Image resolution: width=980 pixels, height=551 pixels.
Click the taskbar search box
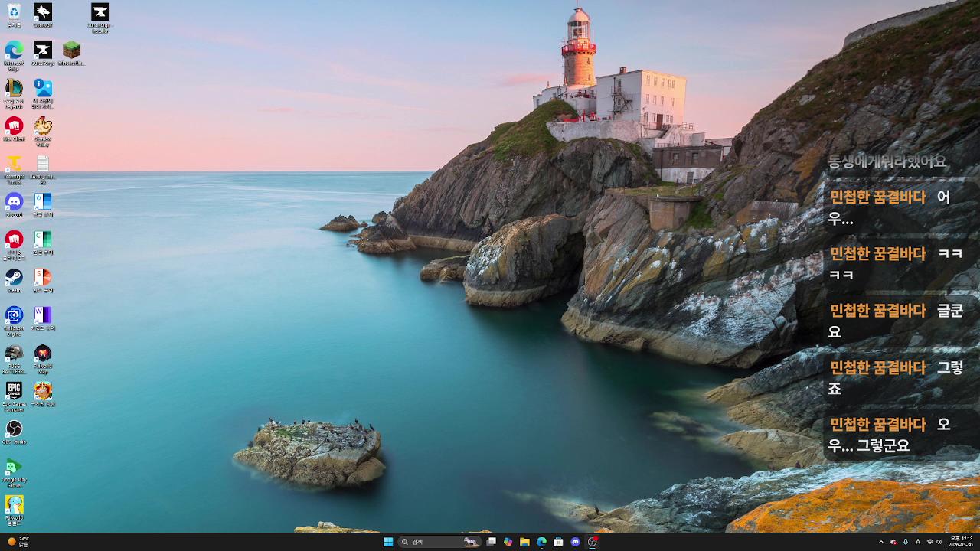pyautogui.click(x=440, y=542)
